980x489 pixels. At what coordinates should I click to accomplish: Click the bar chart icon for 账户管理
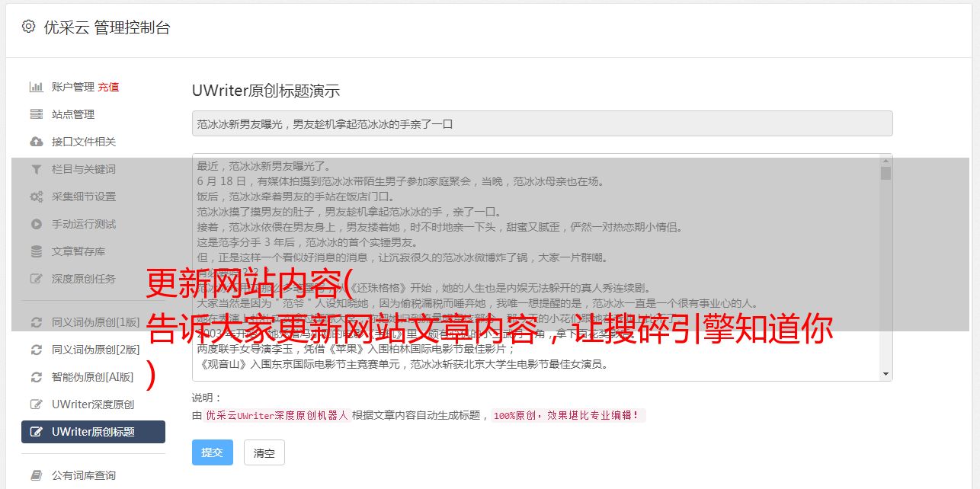36,87
